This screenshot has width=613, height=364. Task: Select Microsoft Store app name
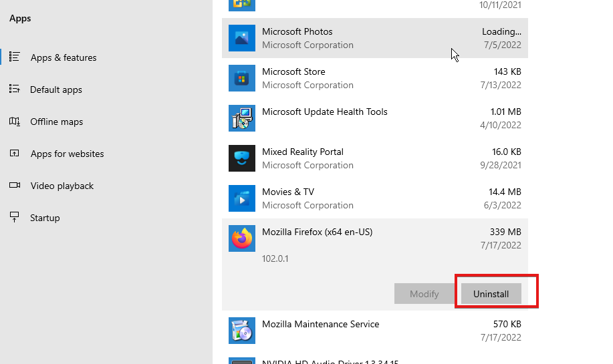click(x=293, y=71)
